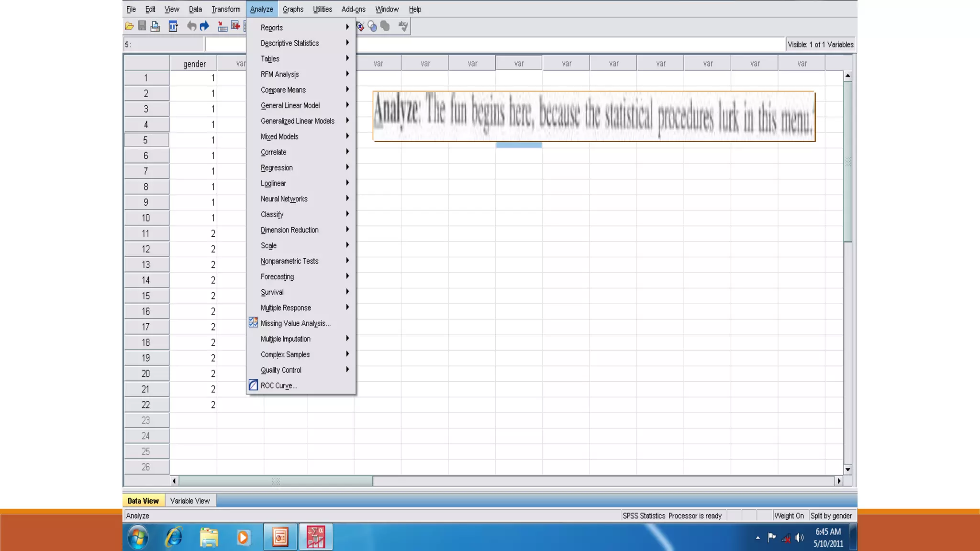Click the Use Variable Sets icon

(x=372, y=26)
